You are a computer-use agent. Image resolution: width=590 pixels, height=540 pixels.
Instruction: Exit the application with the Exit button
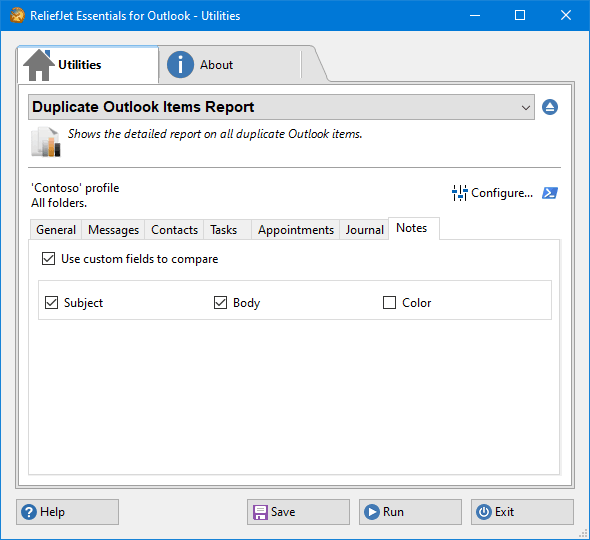(x=522, y=512)
